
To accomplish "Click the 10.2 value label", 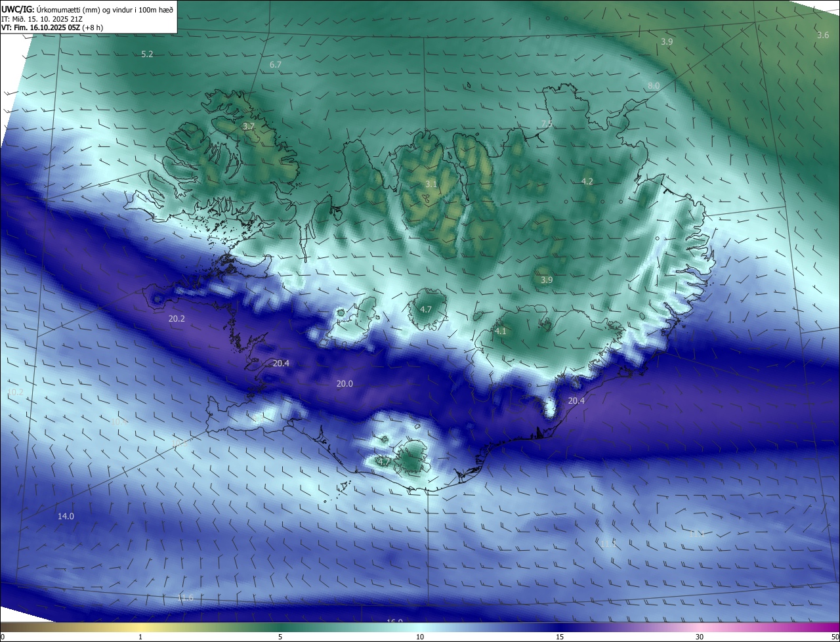I will (x=15, y=392).
